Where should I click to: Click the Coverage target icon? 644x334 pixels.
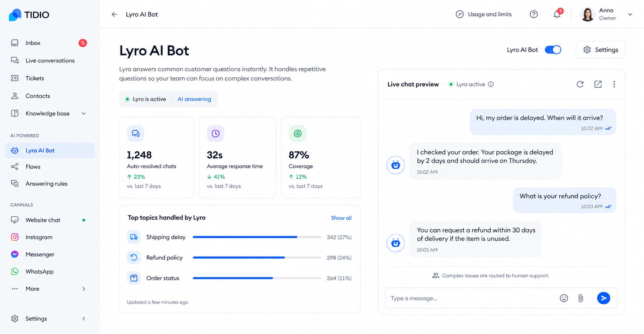coord(297,134)
